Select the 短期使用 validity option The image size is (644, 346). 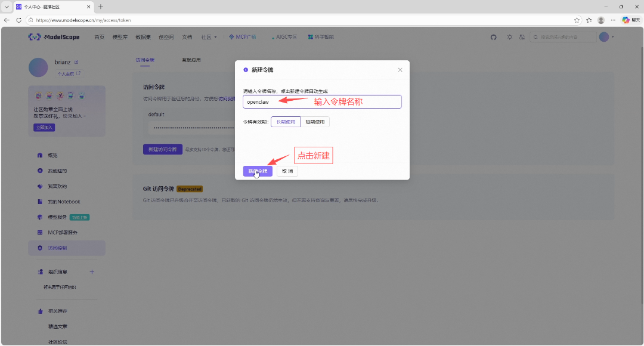pyautogui.click(x=315, y=122)
